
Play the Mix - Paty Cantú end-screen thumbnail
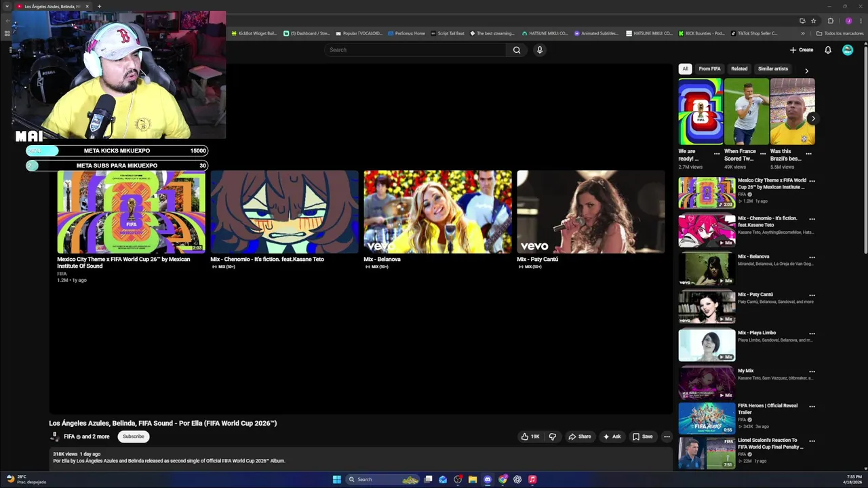pos(591,211)
